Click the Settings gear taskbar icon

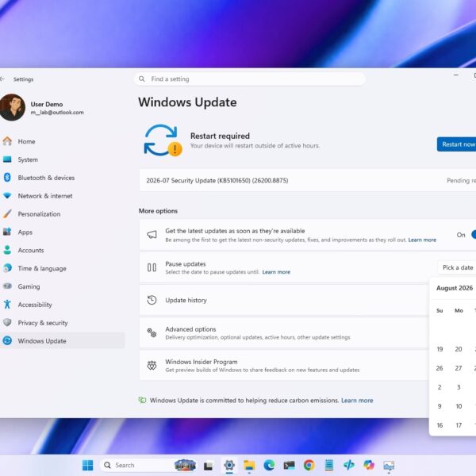click(x=229, y=466)
